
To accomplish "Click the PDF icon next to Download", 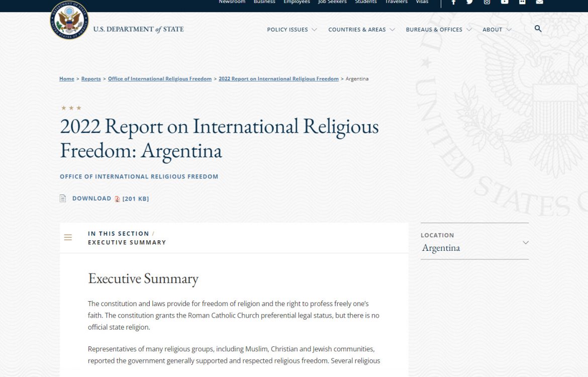I will click(117, 199).
